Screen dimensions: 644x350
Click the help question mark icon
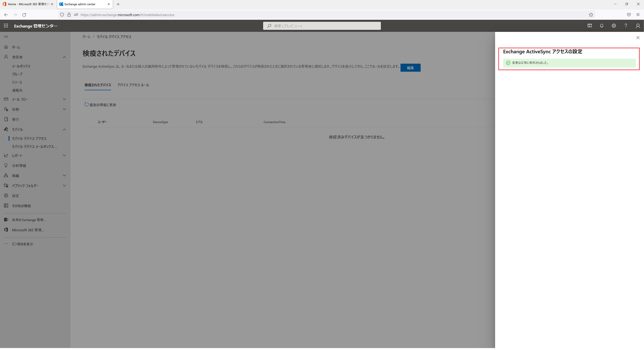click(625, 26)
